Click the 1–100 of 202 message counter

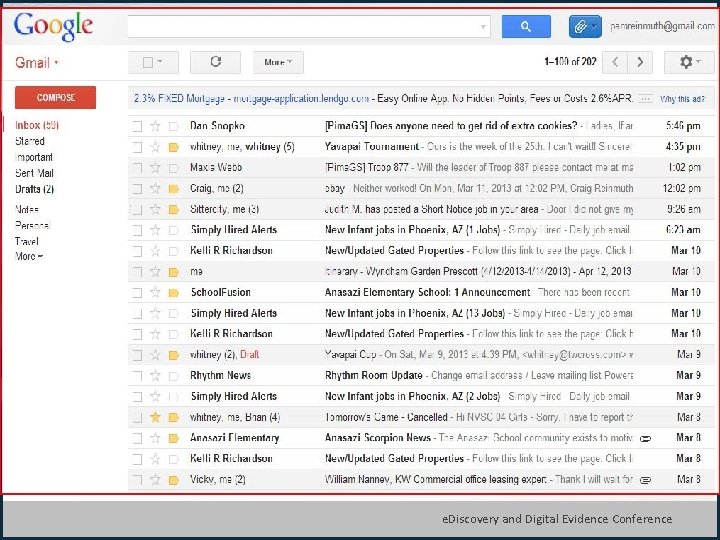tap(570, 62)
